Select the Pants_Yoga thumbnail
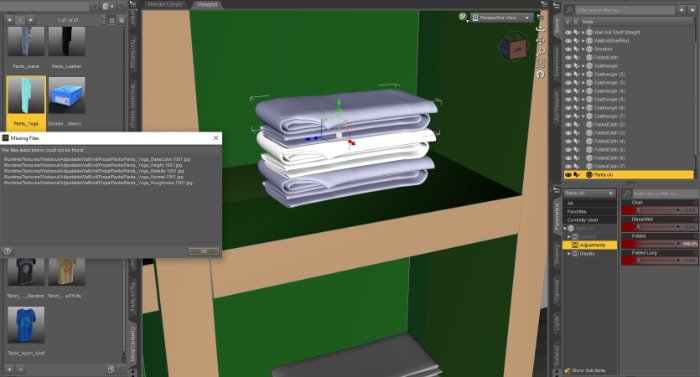 (26, 95)
